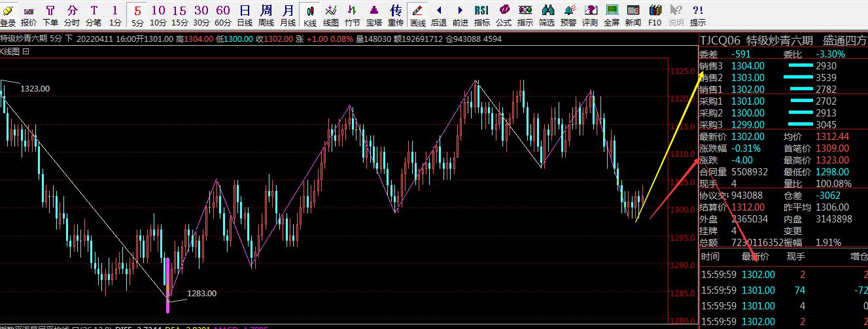Collapse the K线图 panel expander box
Image resolution: width=868 pixels, height=329 pixels.
click(26, 51)
